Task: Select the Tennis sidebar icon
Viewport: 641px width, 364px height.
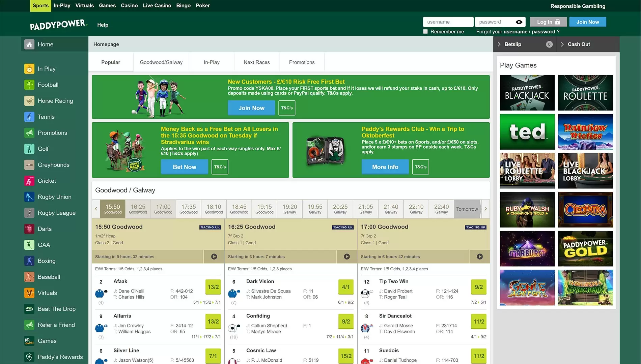Action: (29, 117)
